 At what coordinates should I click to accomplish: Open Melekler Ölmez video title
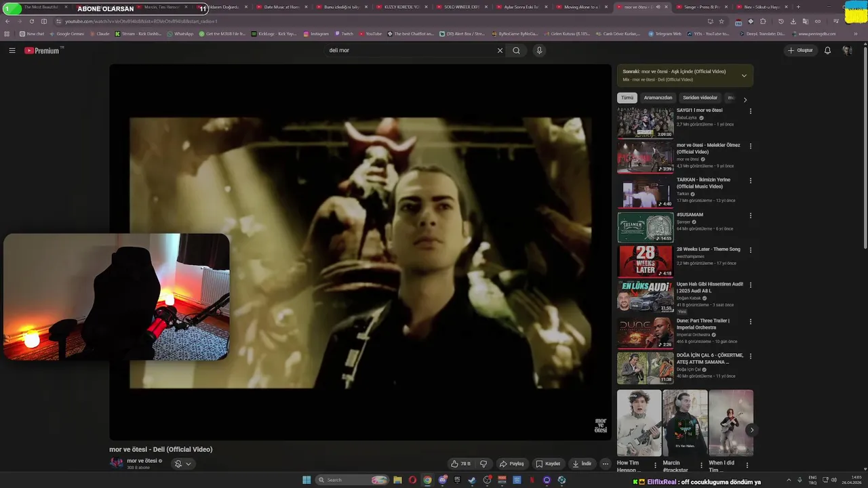coord(708,148)
